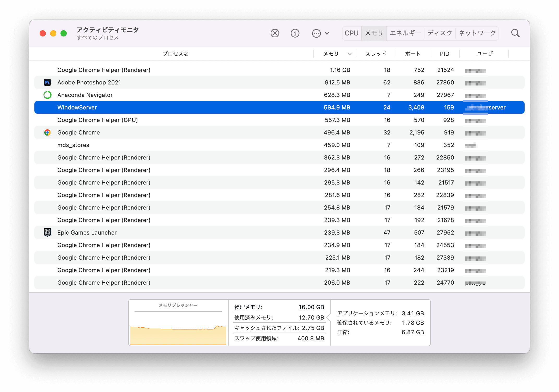Sort by the PID column header
The height and width of the screenshot is (392, 559).
[x=445, y=54]
